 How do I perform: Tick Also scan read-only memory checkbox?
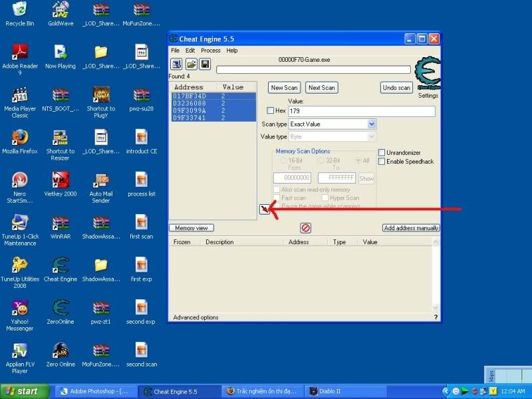point(277,190)
